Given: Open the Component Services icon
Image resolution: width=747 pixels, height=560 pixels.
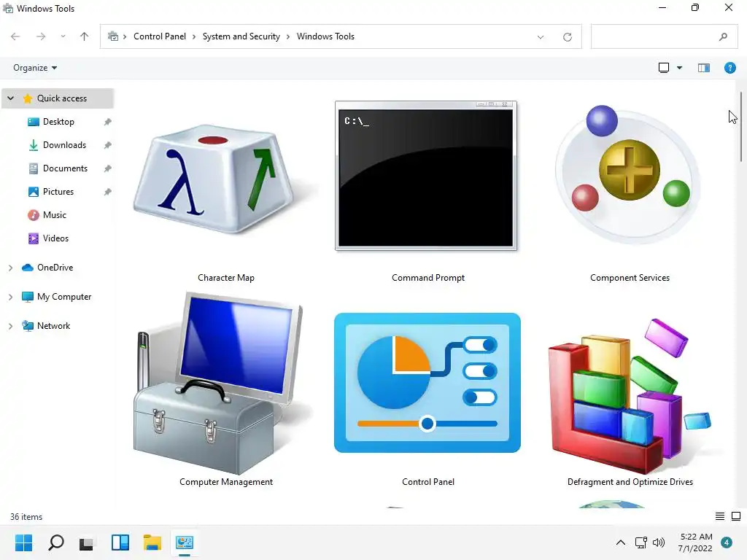Looking at the screenshot, I should click(628, 174).
